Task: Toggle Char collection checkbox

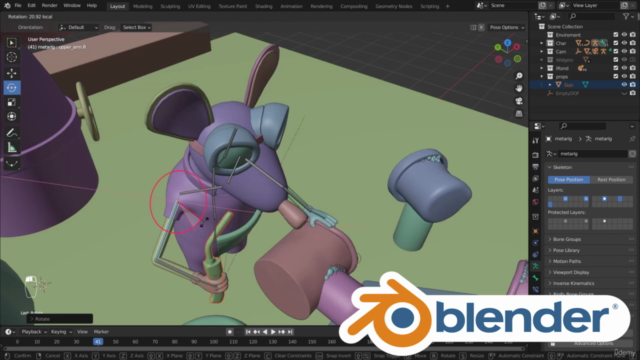Action: (x=616, y=43)
